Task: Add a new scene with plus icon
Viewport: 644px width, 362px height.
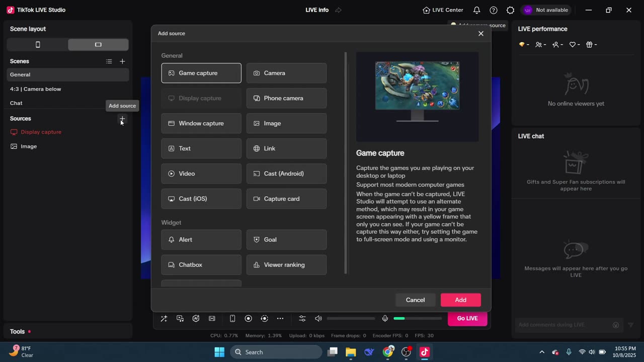Action: 122,61
